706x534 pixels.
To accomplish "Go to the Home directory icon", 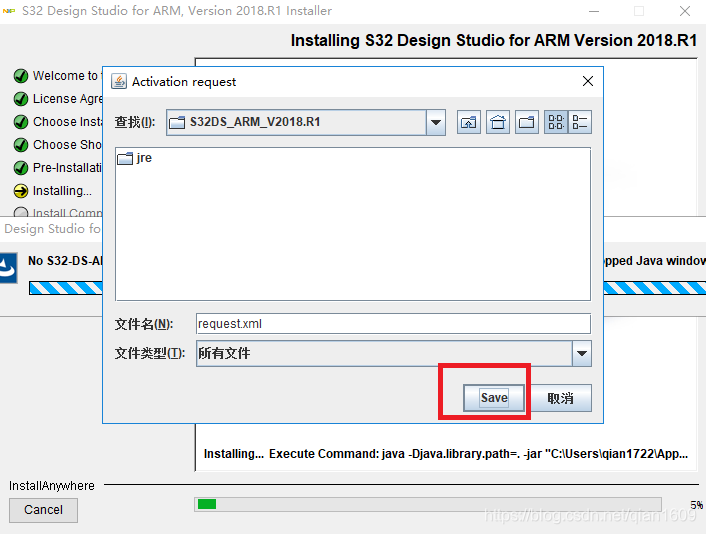I will pyautogui.click(x=498, y=123).
